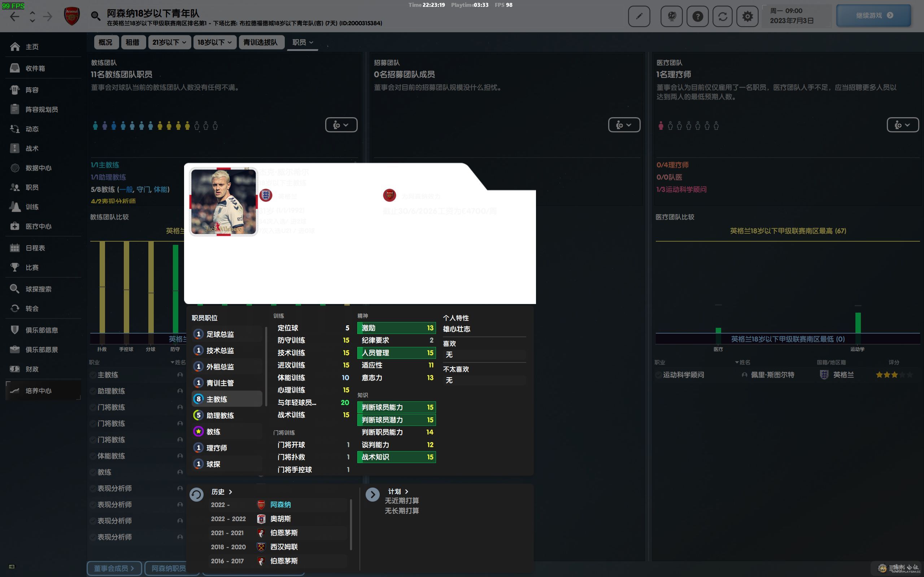Open the globe world icon button
The height and width of the screenshot is (577, 924).
672,16
